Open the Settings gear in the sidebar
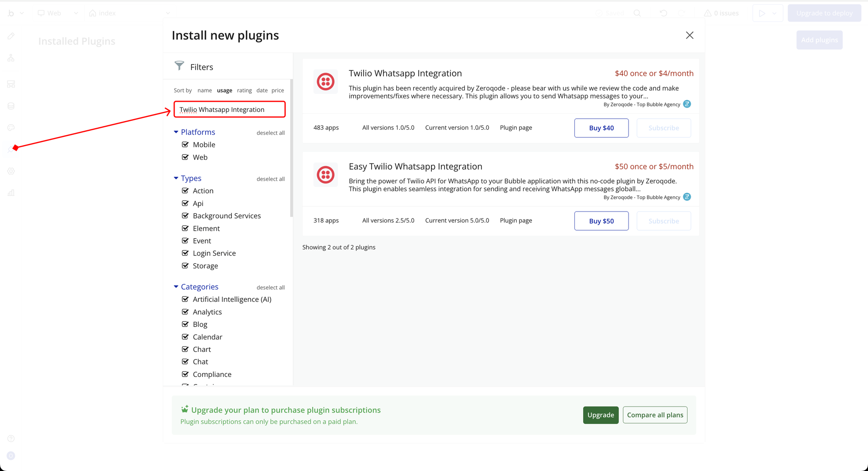 (11, 171)
